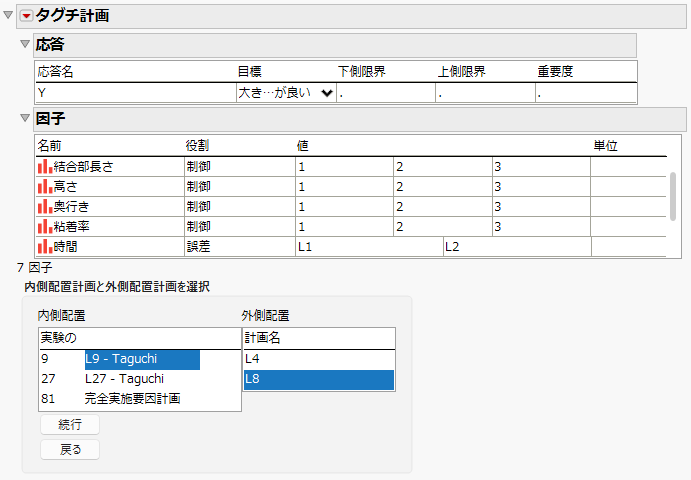Edit value 1 of 粘着率
Screen dimensions: 691x480
(x=344, y=227)
